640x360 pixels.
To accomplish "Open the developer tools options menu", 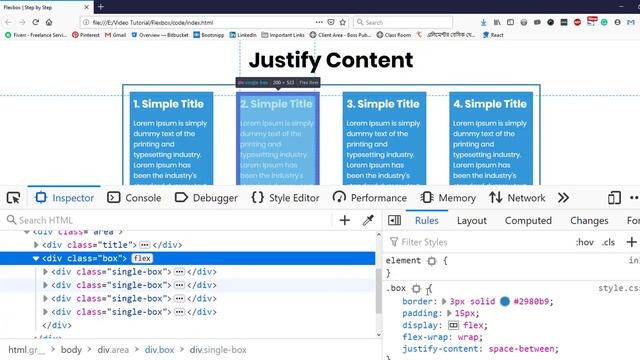I will coord(634,198).
